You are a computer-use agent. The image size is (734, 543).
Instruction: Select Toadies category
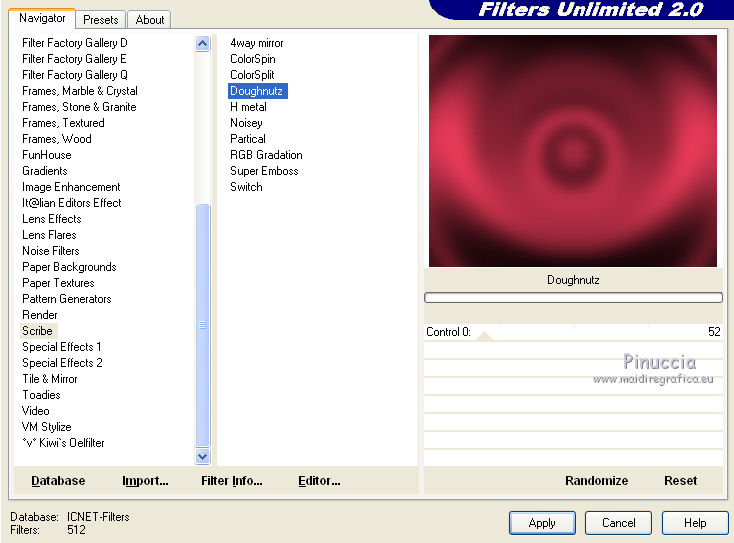(x=41, y=395)
